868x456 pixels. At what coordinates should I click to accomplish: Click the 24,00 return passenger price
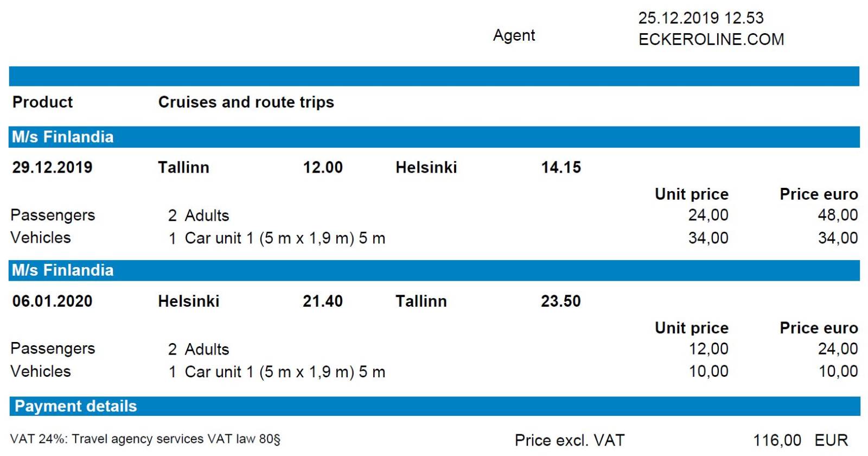(838, 349)
